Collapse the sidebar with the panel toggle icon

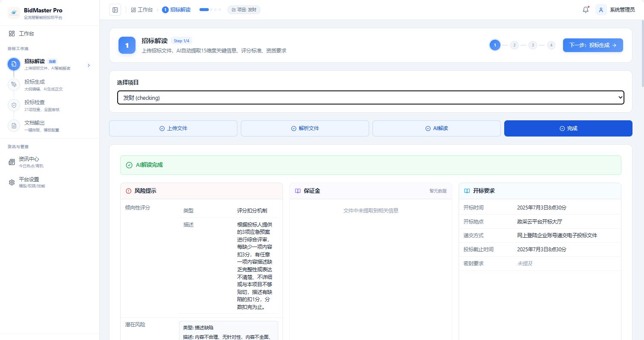[x=115, y=10]
